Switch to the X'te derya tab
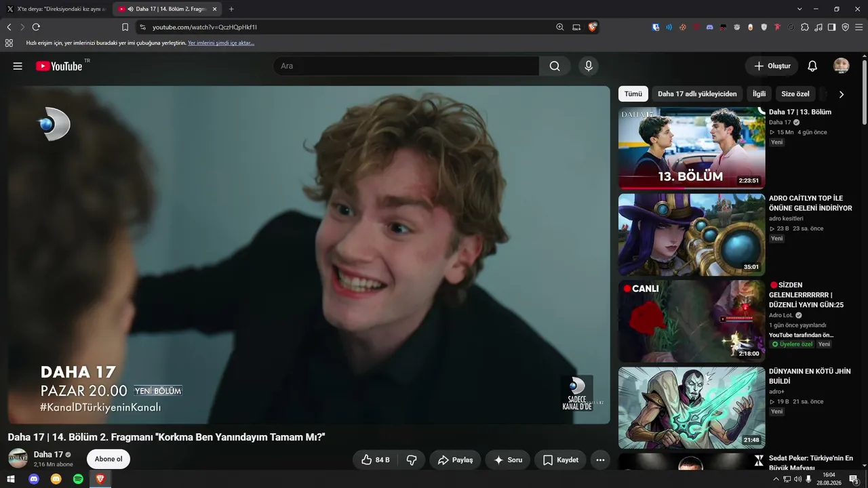This screenshot has width=868, height=488. [56, 9]
